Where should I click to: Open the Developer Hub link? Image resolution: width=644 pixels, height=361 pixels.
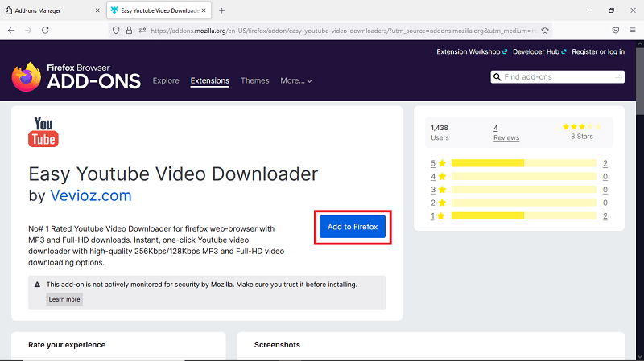[539, 51]
